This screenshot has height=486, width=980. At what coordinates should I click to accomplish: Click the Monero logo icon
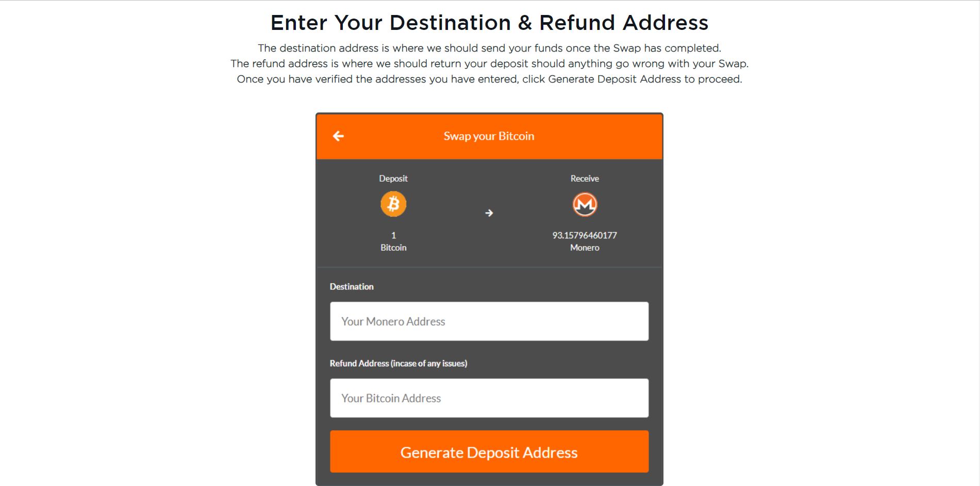585,204
